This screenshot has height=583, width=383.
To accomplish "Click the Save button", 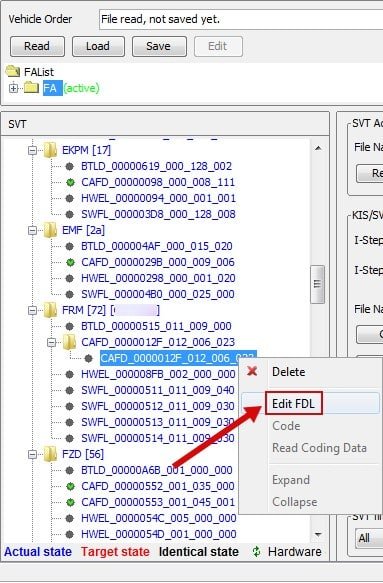I will (159, 46).
